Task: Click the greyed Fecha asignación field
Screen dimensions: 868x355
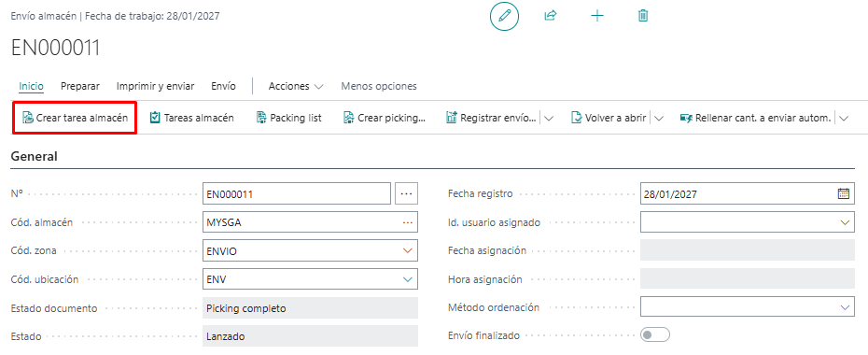Action: click(748, 250)
